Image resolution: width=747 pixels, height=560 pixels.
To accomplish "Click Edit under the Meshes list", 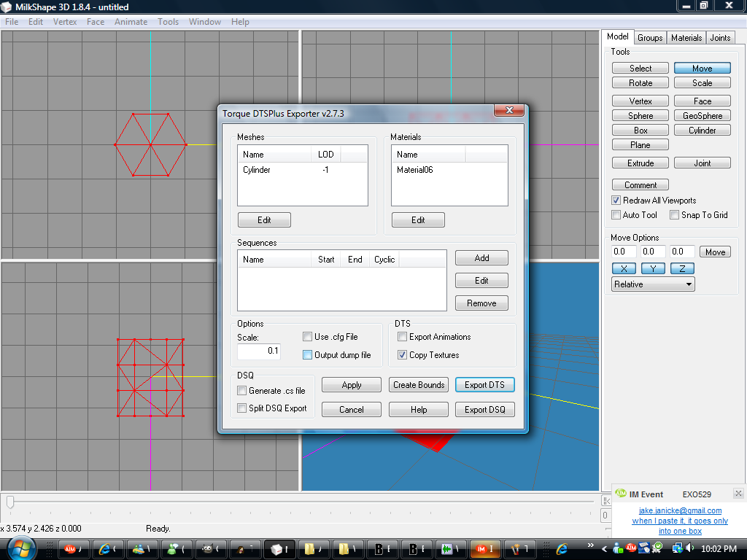I will [264, 220].
